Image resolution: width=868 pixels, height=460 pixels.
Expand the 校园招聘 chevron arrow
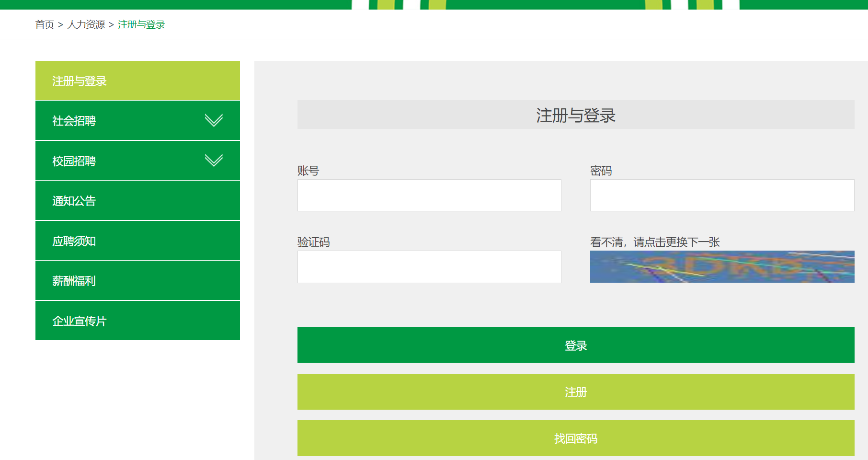click(214, 160)
